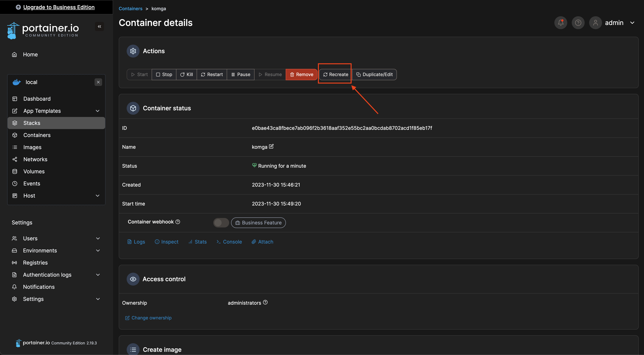Open Dashboard in sidebar
This screenshot has height=355, width=644.
(x=56, y=99)
